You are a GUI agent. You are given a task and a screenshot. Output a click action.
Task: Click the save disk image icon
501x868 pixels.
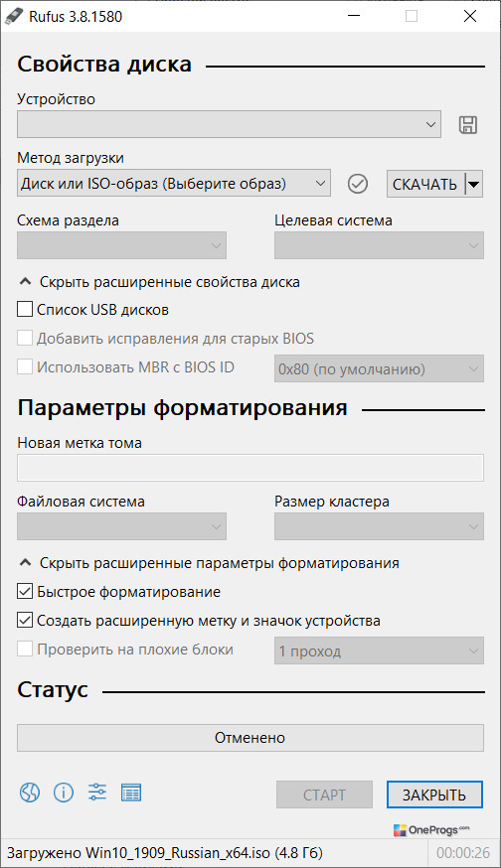[468, 124]
